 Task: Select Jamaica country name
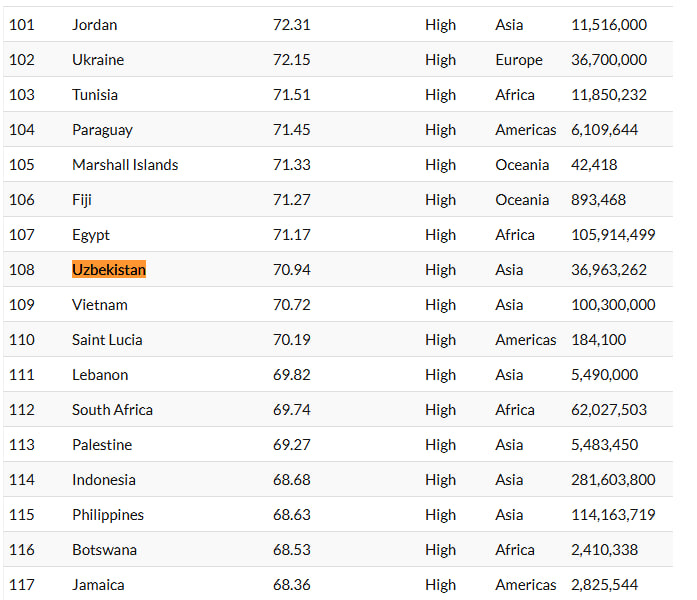pyautogui.click(x=98, y=585)
